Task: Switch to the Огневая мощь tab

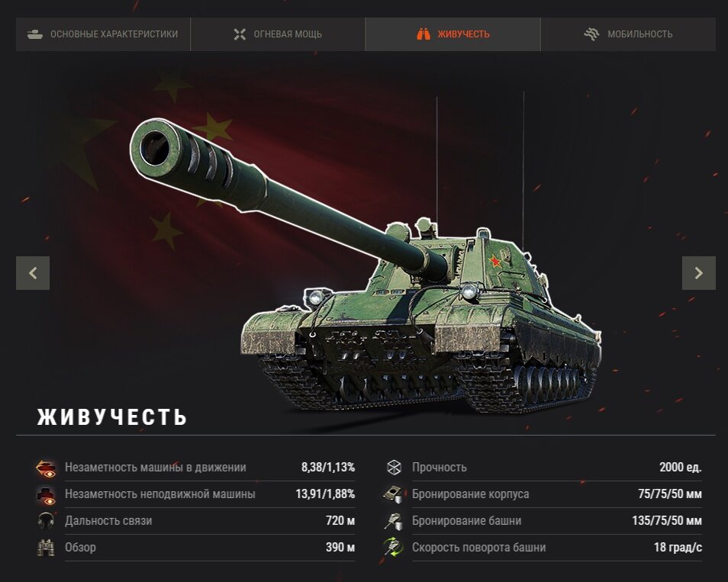Action: point(278,34)
